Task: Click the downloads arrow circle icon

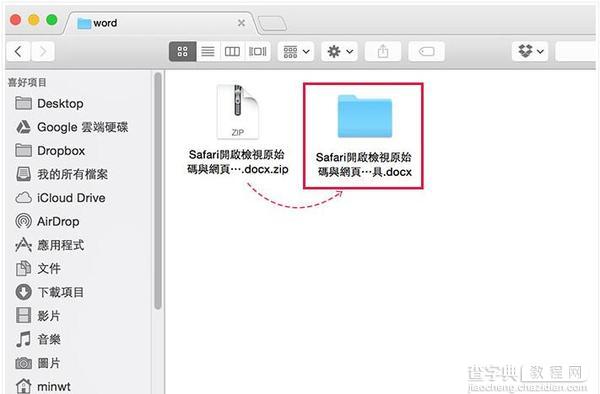Action: (23, 292)
